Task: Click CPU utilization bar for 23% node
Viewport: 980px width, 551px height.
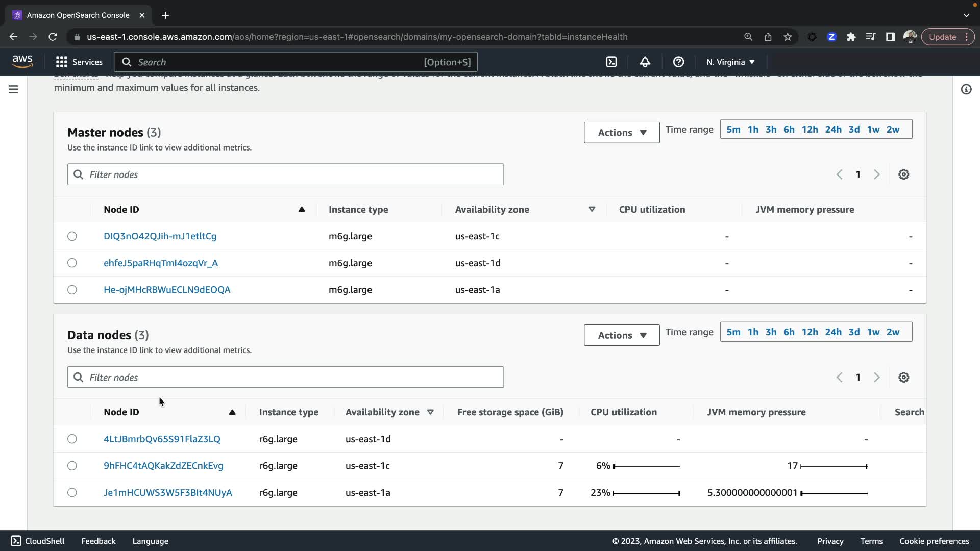Action: click(646, 493)
